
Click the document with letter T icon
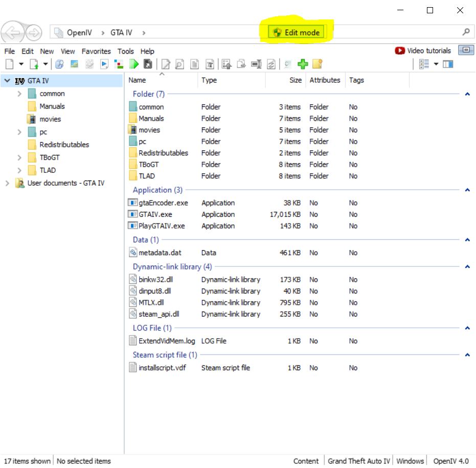(210, 64)
